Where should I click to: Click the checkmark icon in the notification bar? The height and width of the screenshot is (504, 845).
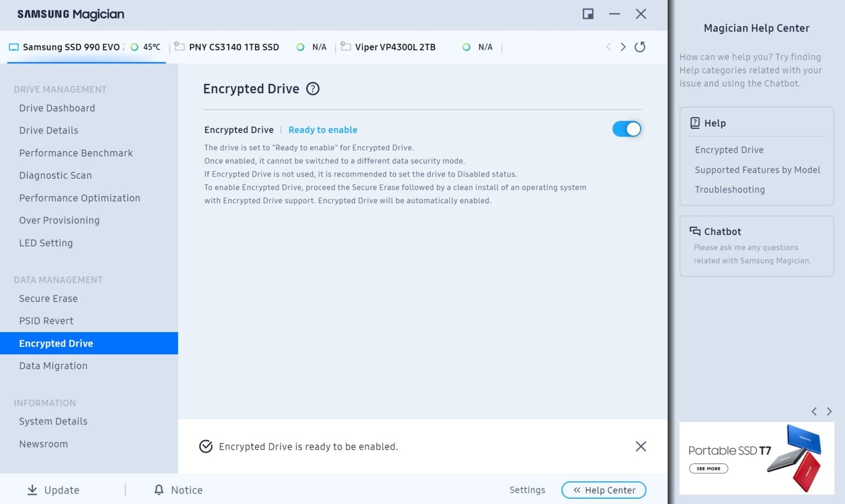(x=206, y=446)
